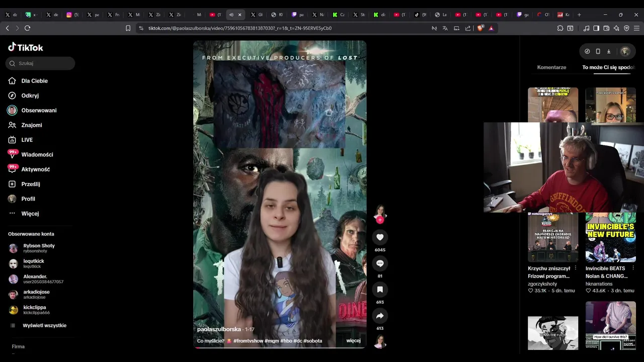This screenshot has width=644, height=362.
Task: Open Brave Rewards triangle icon
Action: 491,28
